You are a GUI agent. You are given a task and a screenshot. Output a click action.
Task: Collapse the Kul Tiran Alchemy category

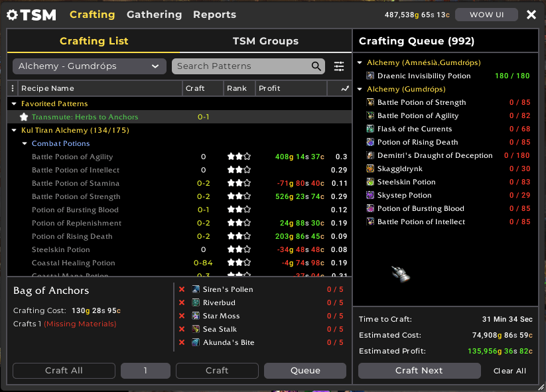coord(14,130)
